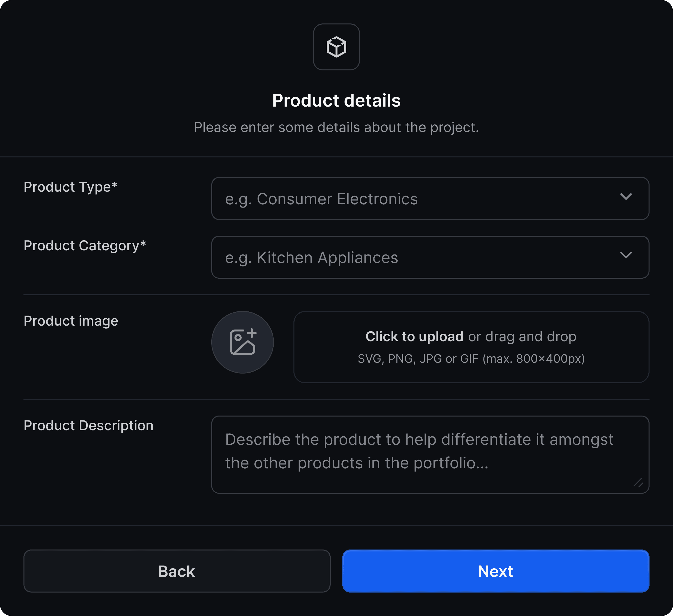
Task: Open the Product Type dropdown
Action: tap(430, 198)
